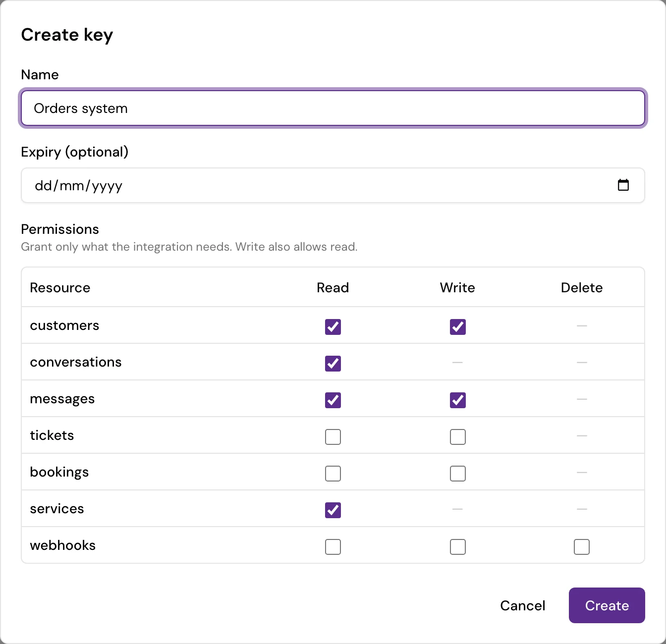This screenshot has width=666, height=644.
Task: Enable Write permission for tickets
Action: click(458, 436)
